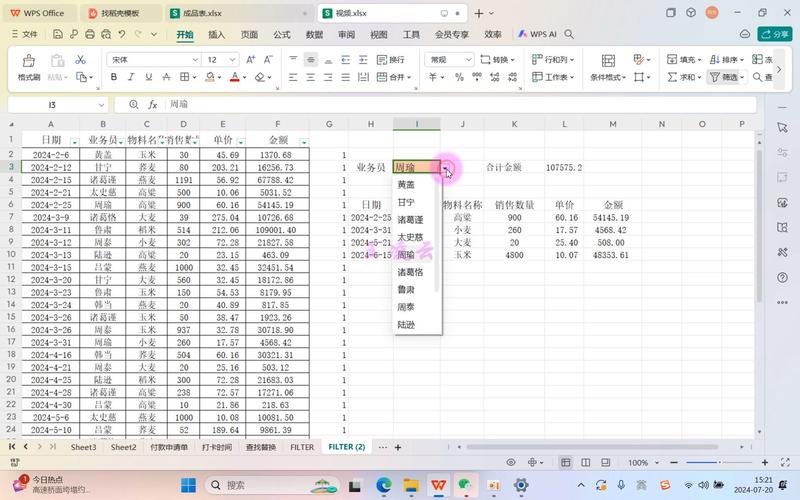Click the increase decimal places icon
Viewport: 800px width, 500px height.
tap(494, 77)
